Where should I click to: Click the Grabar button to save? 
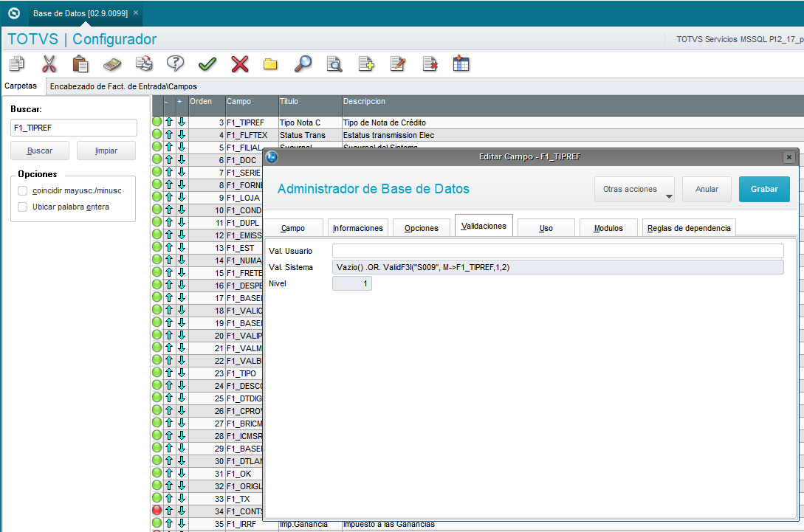[x=765, y=189]
